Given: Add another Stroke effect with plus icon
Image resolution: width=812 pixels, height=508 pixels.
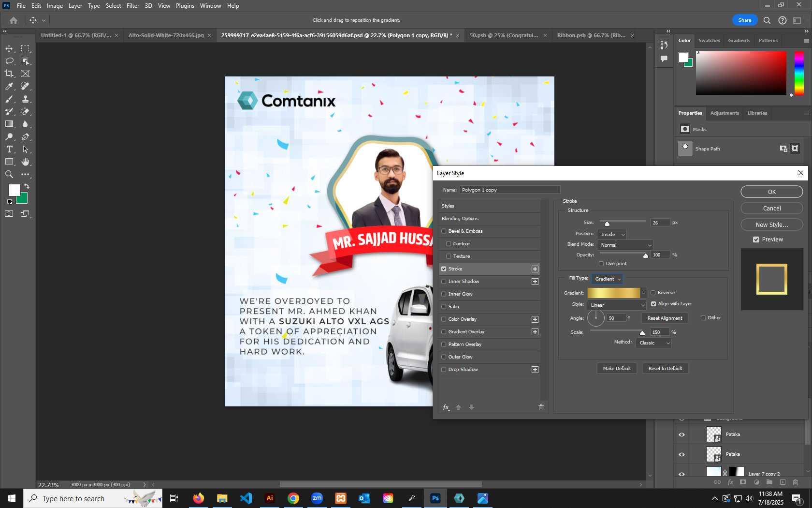Looking at the screenshot, I should [x=535, y=269].
